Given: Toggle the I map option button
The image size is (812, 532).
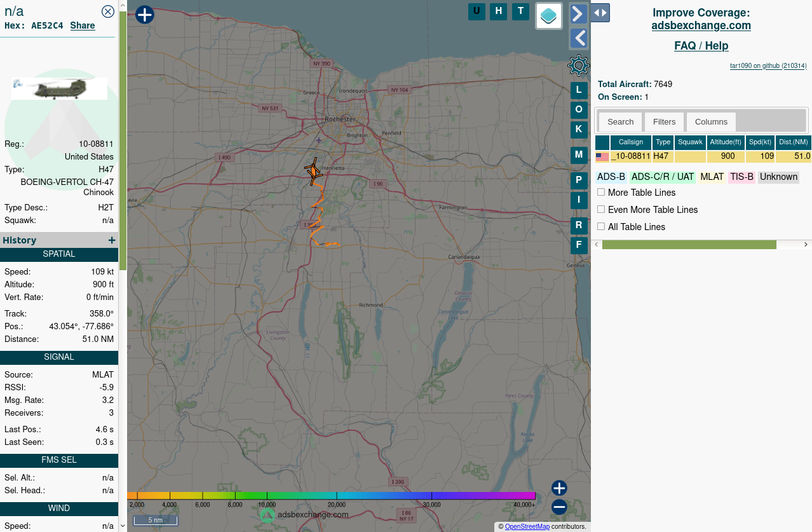Looking at the screenshot, I should (579, 200).
